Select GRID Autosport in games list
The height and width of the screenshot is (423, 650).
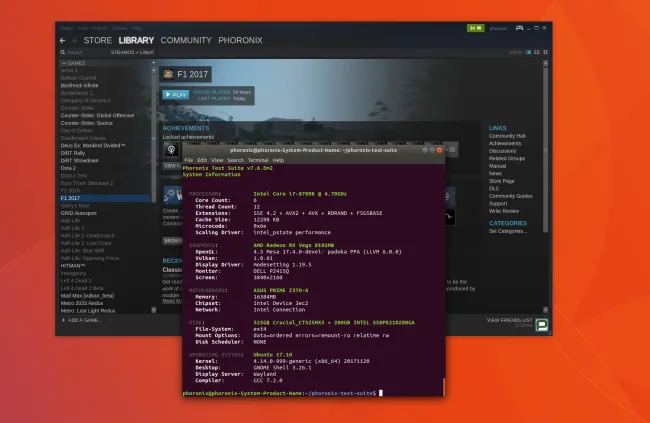[x=79, y=213]
